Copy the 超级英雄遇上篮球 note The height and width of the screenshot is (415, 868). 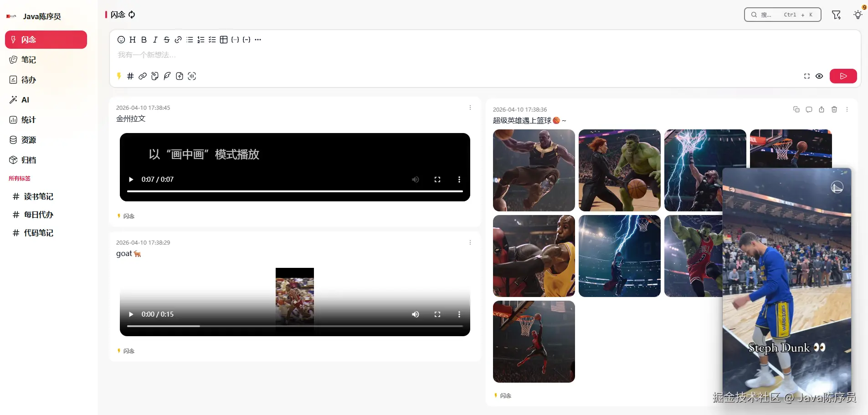coord(796,110)
